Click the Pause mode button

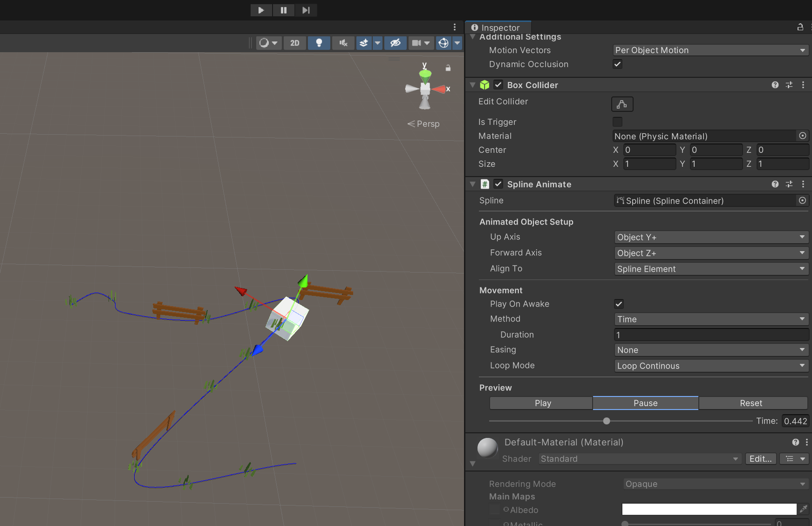[x=283, y=10]
